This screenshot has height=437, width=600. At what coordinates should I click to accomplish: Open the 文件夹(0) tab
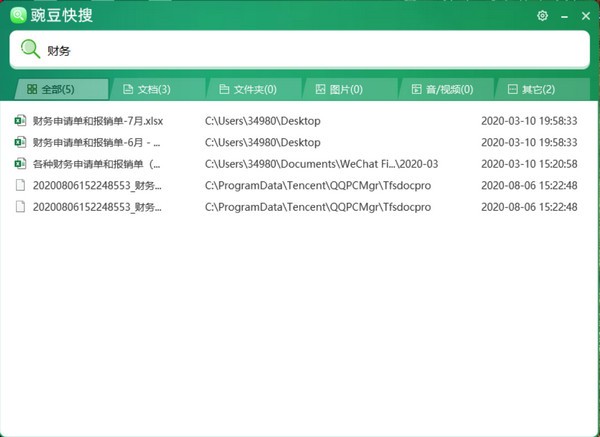coord(250,90)
